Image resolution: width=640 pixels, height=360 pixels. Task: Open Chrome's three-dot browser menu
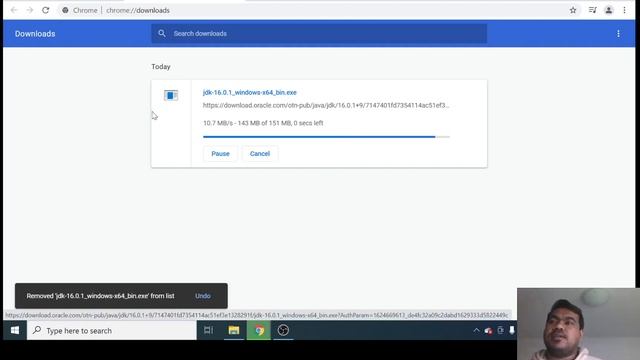pos(624,10)
